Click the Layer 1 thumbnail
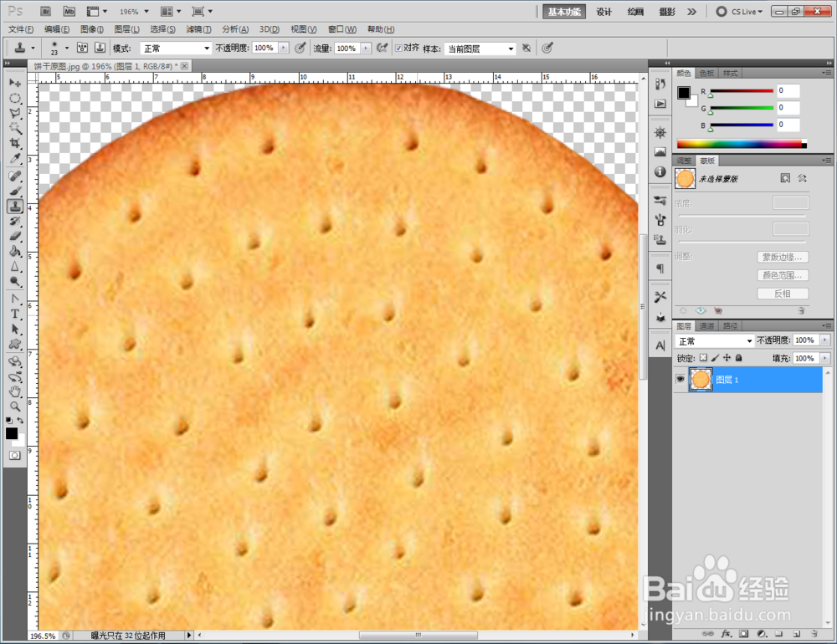 coord(701,380)
